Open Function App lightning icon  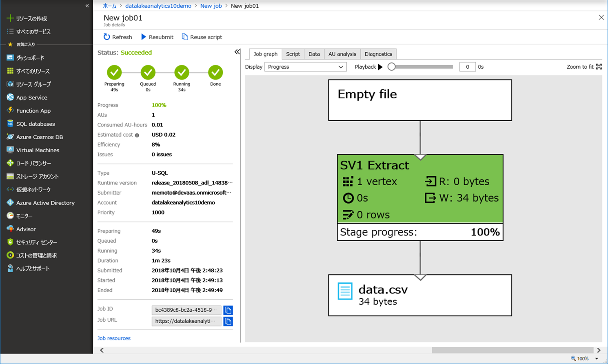point(10,111)
